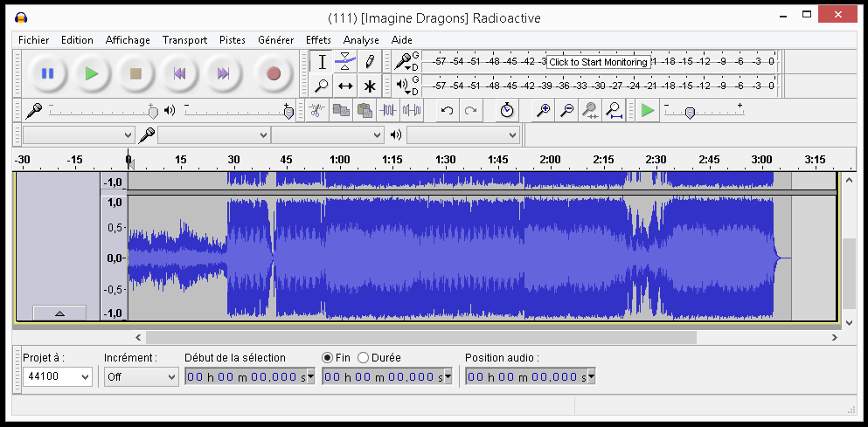Select the Zoom magnifier tool

[x=322, y=86]
